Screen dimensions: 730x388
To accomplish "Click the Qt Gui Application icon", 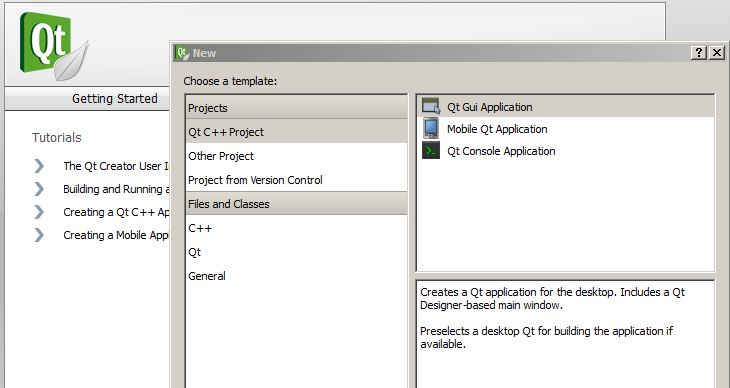I will (431, 106).
